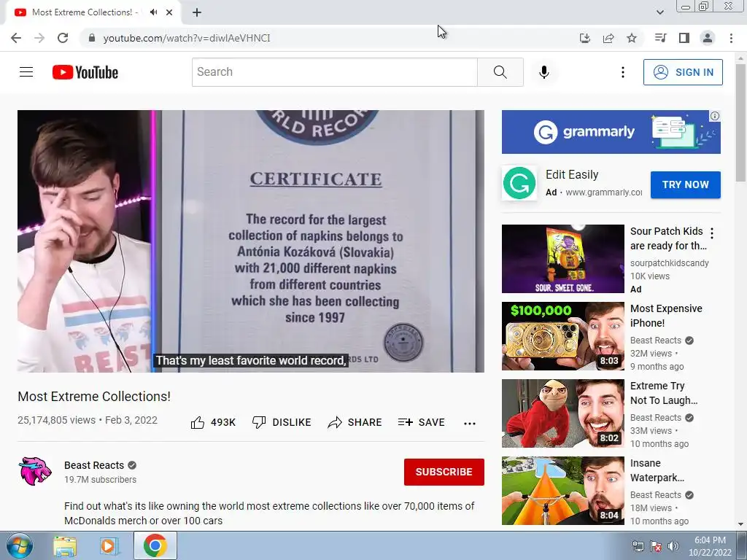Open media controls in Chrome toolbar
Image resolution: width=747 pixels, height=560 pixels.
660,38
